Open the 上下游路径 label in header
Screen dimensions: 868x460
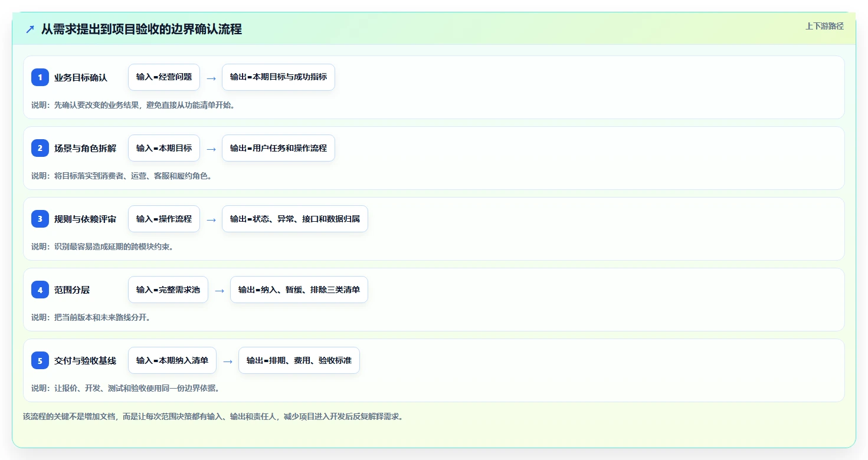click(824, 26)
